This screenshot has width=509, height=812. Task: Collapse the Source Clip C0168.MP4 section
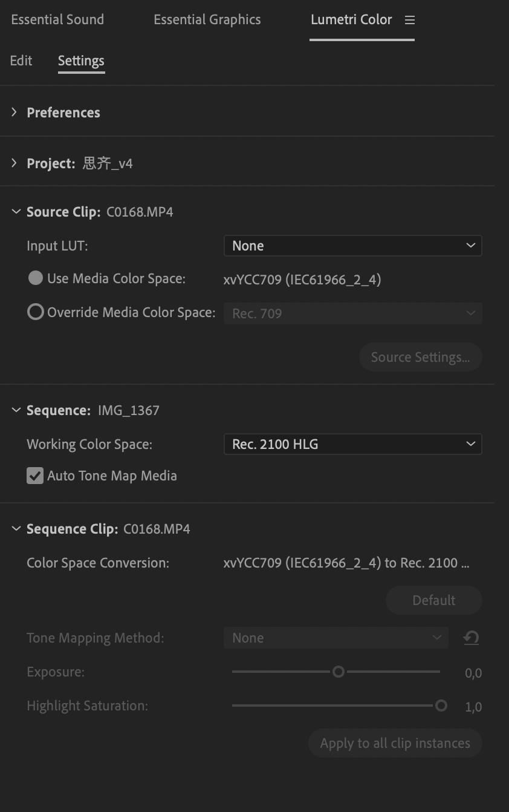(x=15, y=211)
